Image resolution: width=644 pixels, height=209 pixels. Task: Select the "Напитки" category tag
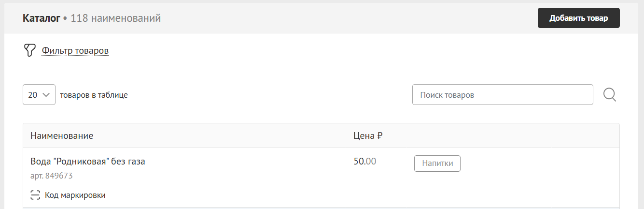click(437, 164)
